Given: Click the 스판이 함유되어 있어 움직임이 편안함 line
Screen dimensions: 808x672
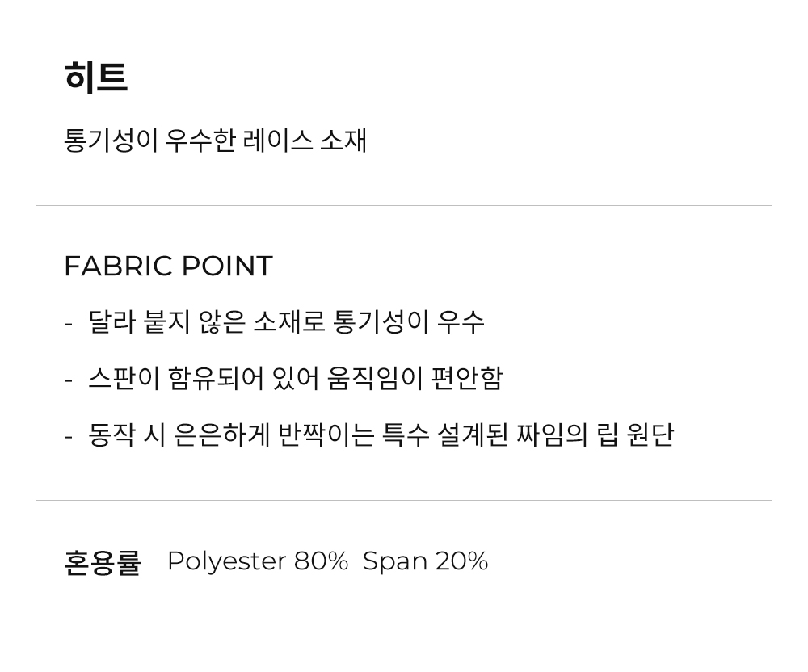Looking at the screenshot, I should pos(295,378).
